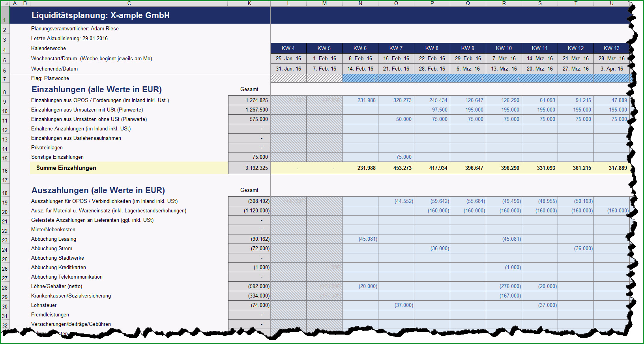Viewport: 644px width, 344px height.
Task: Select the Letzte Aktualisierung 29.01.2016 cell
Action: pyautogui.click(x=69, y=38)
